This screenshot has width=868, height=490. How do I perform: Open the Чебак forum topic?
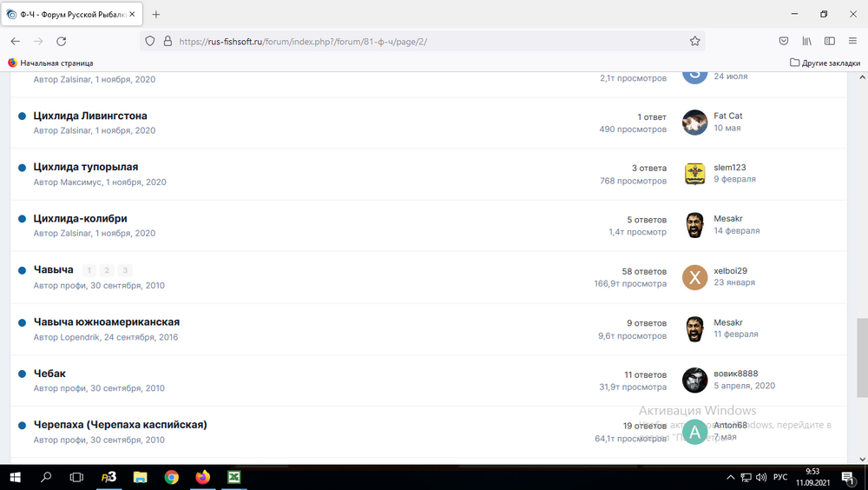(49, 374)
